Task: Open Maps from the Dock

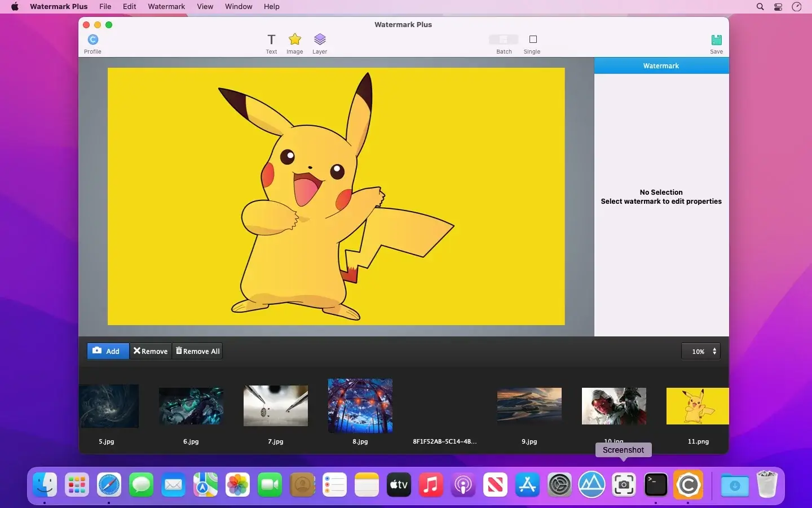Action: click(205, 485)
